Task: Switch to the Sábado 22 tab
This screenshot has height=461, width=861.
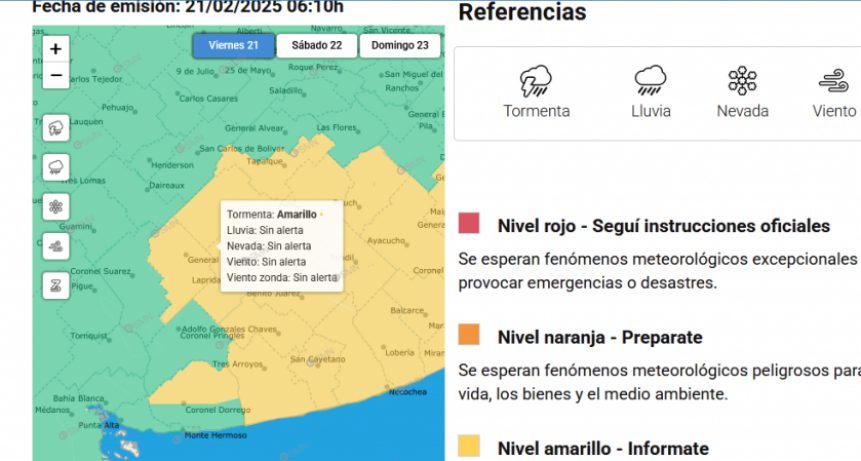Action: coord(317,46)
